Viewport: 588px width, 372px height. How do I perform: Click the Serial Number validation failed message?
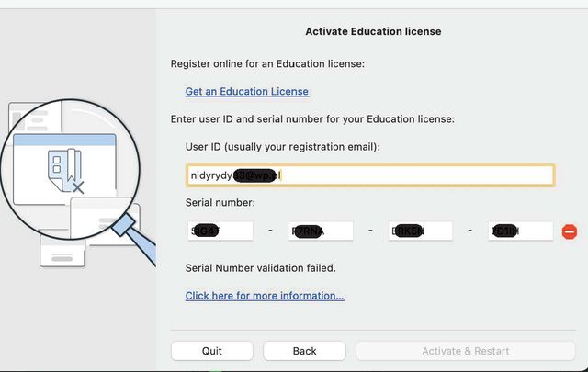pos(260,268)
